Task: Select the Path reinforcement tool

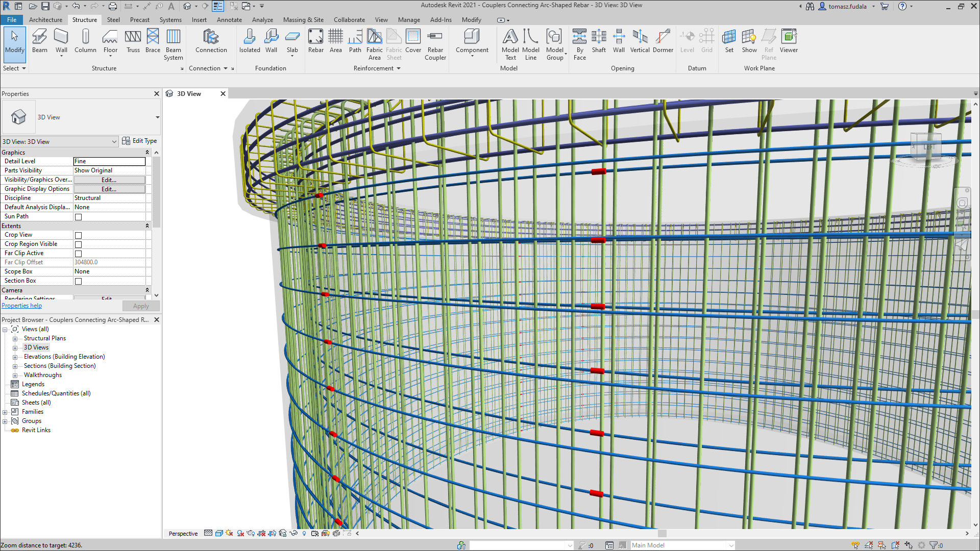Action: (x=355, y=41)
